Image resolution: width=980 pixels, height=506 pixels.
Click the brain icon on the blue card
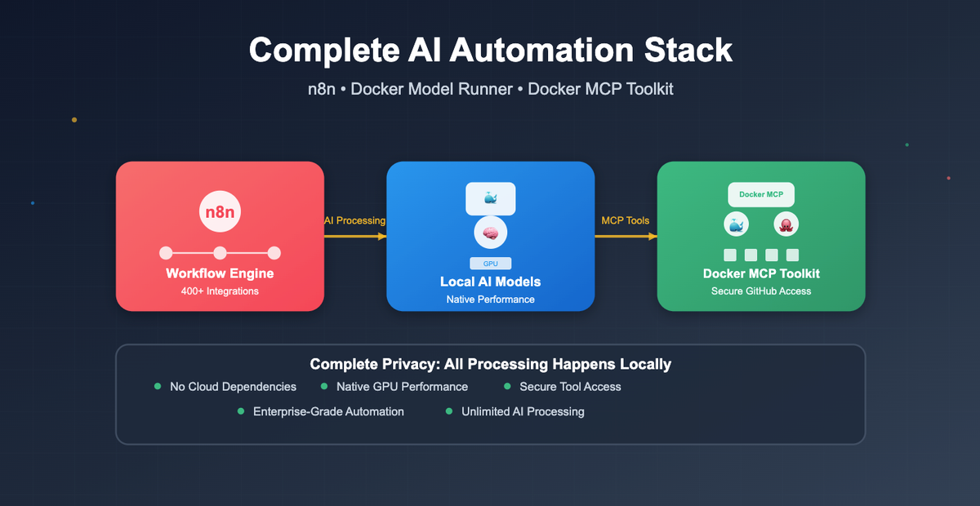(490, 232)
